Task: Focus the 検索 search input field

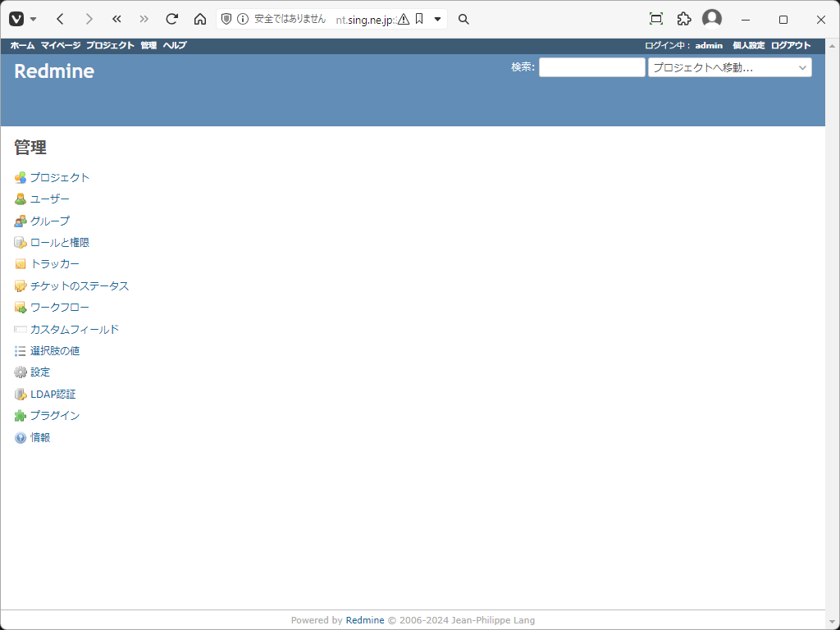Action: tap(592, 67)
